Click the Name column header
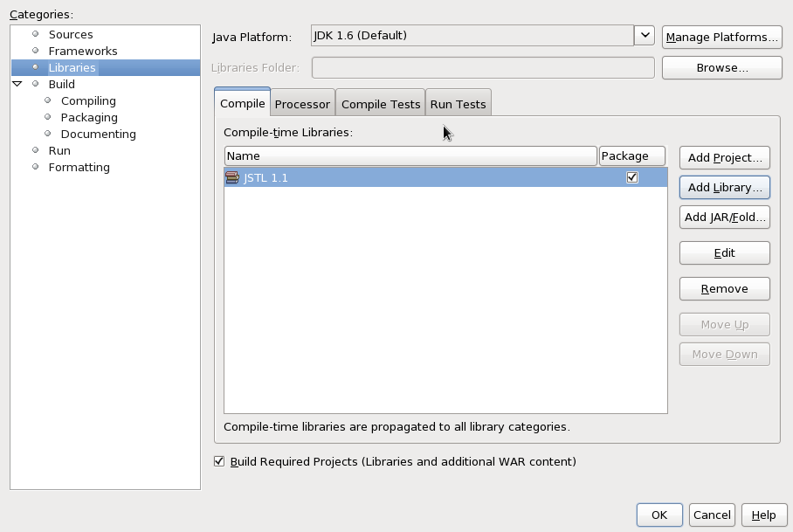 (410, 155)
